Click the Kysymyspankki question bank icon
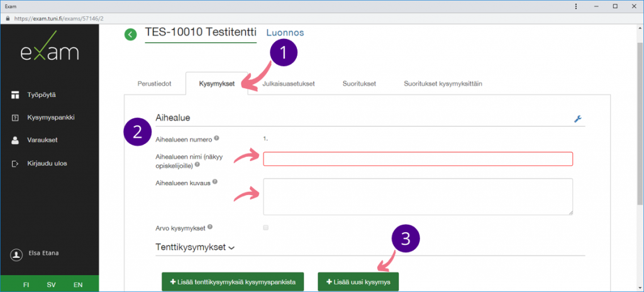Screen dimensions: 644x292 (x=16, y=118)
